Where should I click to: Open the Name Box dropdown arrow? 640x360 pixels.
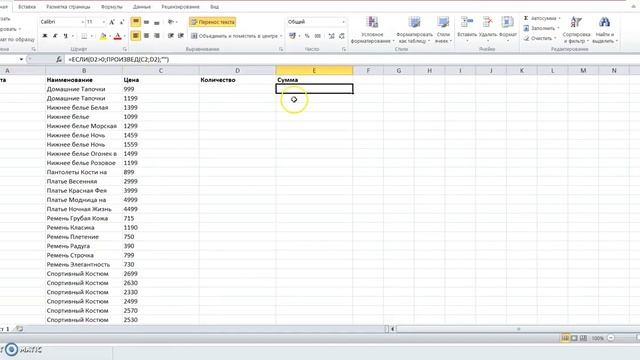click(21, 60)
